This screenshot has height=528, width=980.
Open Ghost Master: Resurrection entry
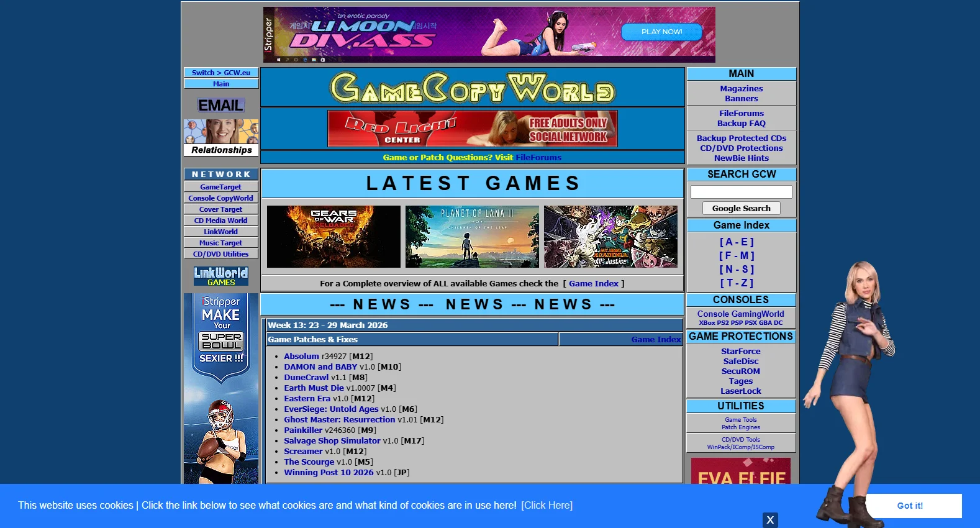pos(339,420)
